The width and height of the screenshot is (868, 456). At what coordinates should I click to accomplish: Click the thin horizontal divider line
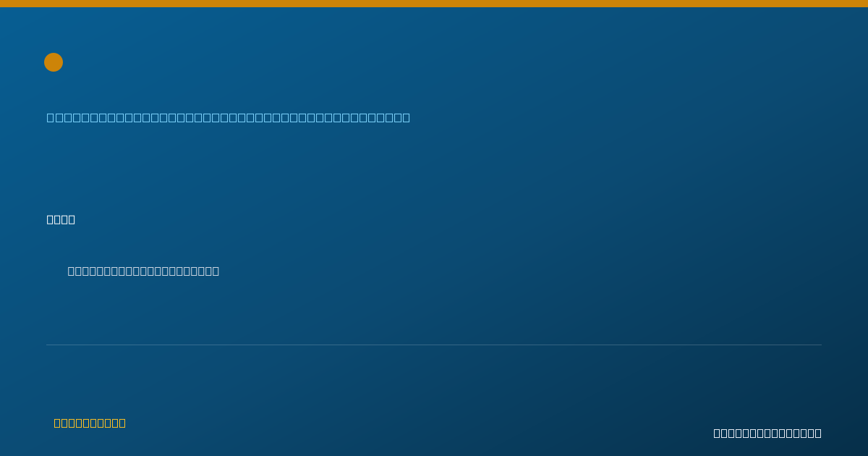pyautogui.click(x=434, y=345)
